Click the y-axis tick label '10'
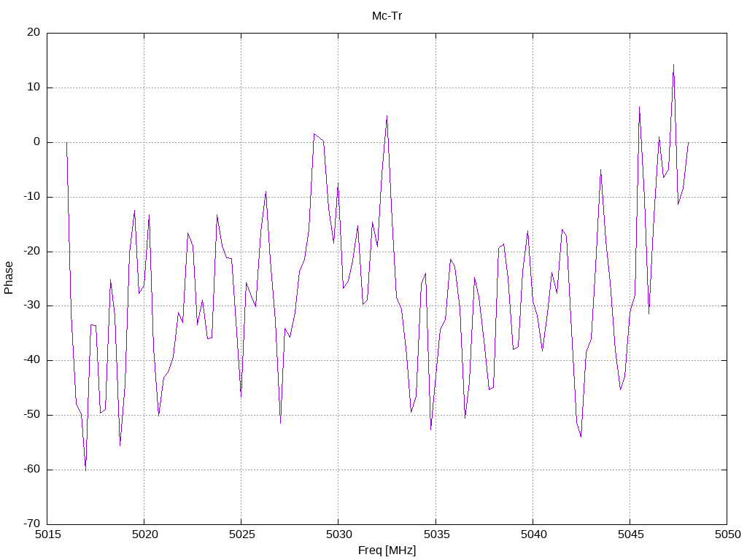The width and height of the screenshot is (747, 560). click(34, 87)
